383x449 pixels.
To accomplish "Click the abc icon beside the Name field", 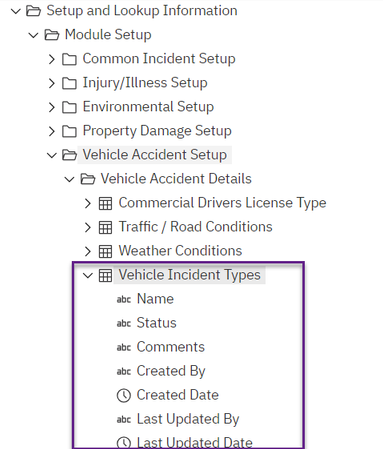I will click(x=124, y=300).
